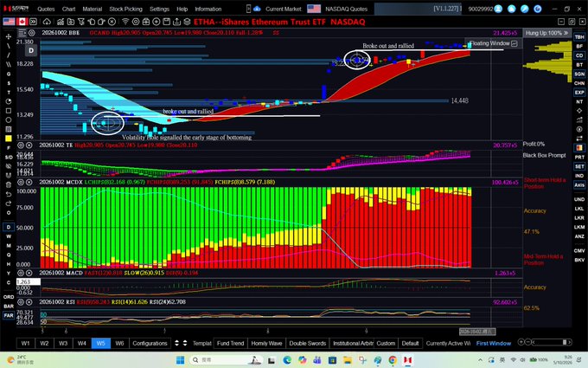Click the NASDAQ Quotes flag selector
Image resolution: width=588 pixels, height=368 pixels.
tap(314, 9)
